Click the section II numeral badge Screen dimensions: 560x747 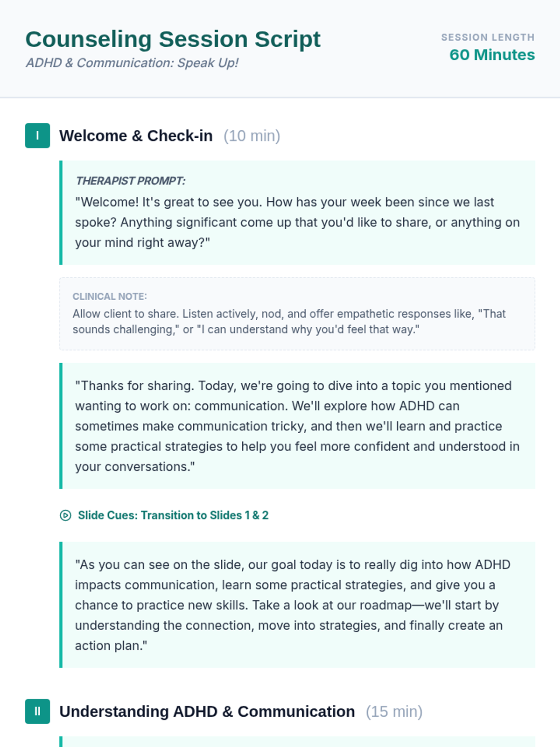click(37, 712)
